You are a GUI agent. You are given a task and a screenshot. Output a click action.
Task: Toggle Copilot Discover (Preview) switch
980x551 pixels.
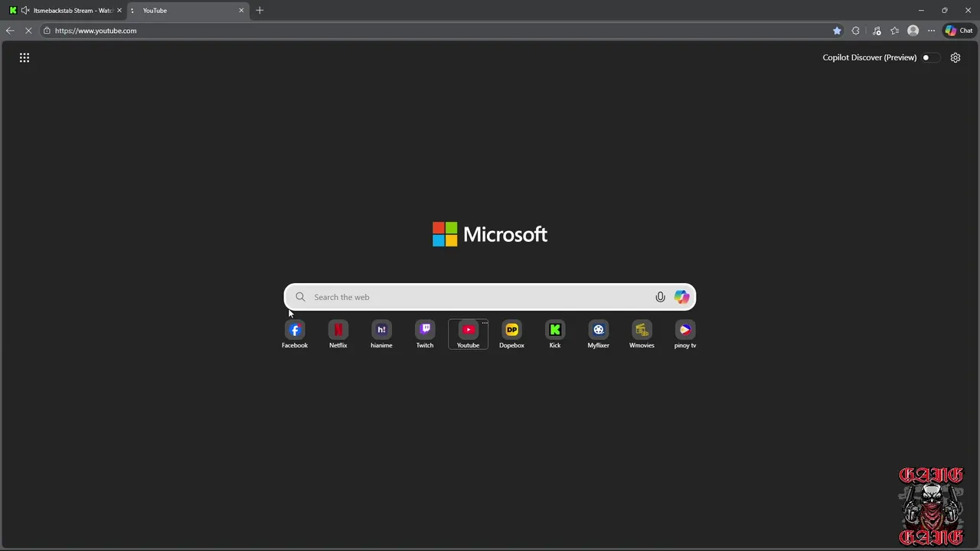(929, 57)
